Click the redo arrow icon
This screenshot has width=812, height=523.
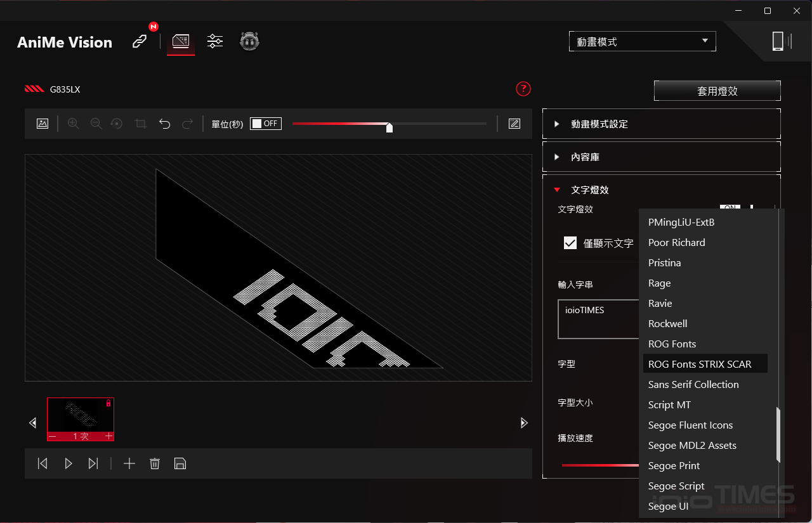[x=187, y=124]
